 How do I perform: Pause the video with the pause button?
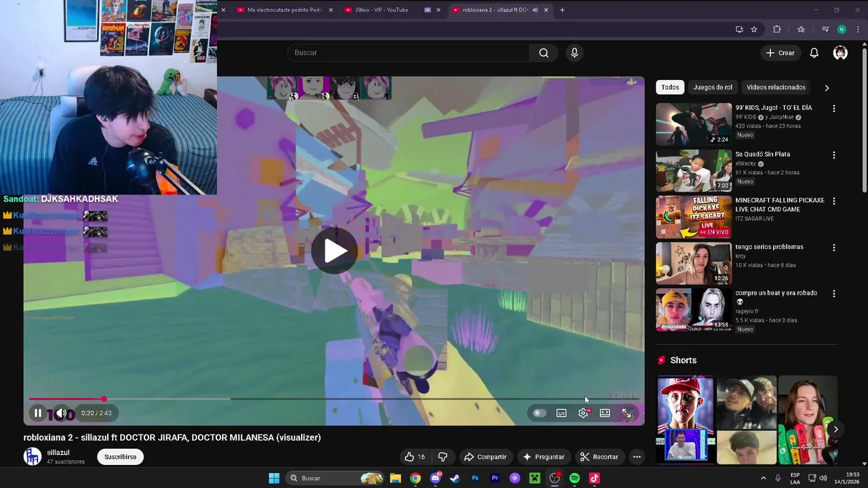point(38,413)
